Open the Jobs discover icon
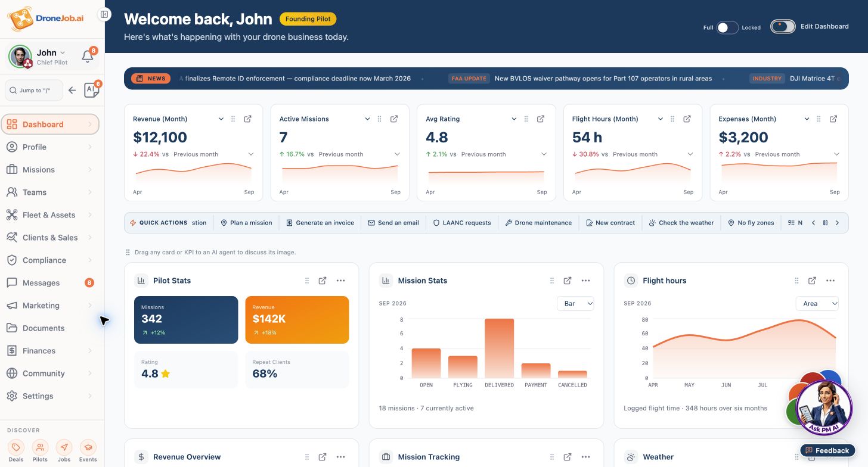Image resolution: width=868 pixels, height=467 pixels. 64,447
